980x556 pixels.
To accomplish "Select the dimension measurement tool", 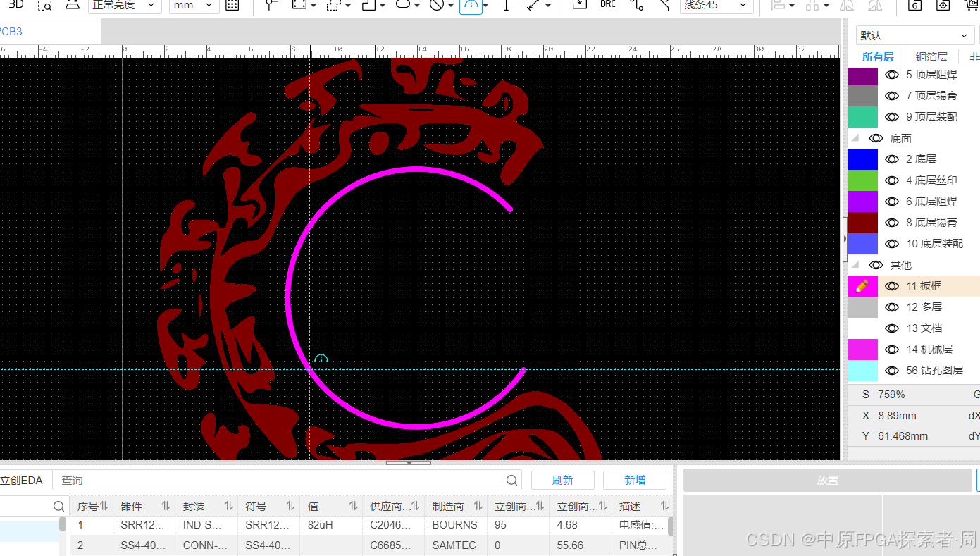I will [533, 5].
